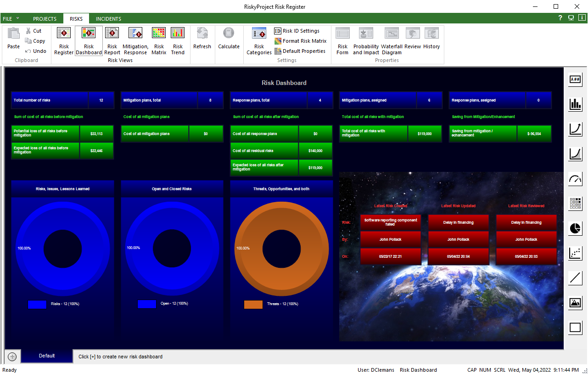
Task: Click Format Risk Matrix
Action: (300, 41)
